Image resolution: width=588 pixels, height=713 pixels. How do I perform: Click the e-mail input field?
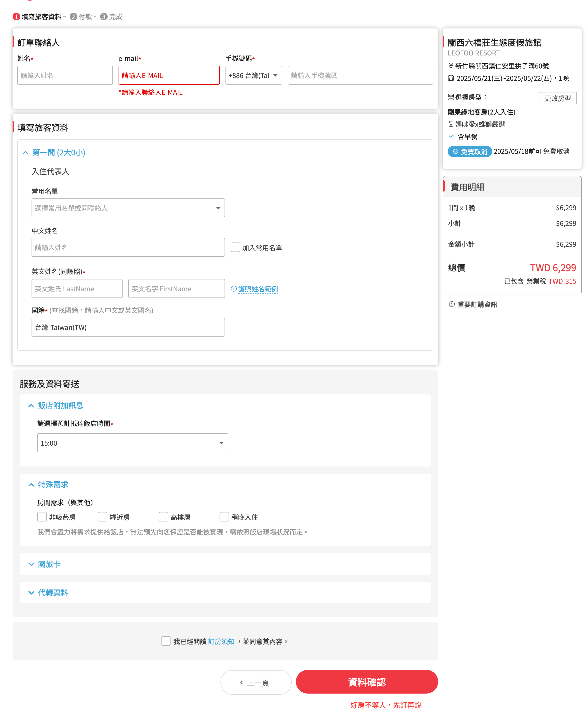[169, 75]
